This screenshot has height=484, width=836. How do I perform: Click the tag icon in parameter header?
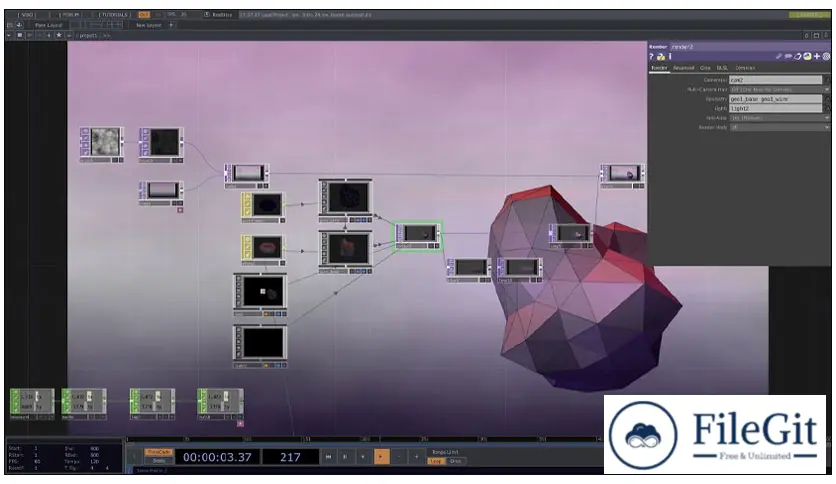[798, 57]
